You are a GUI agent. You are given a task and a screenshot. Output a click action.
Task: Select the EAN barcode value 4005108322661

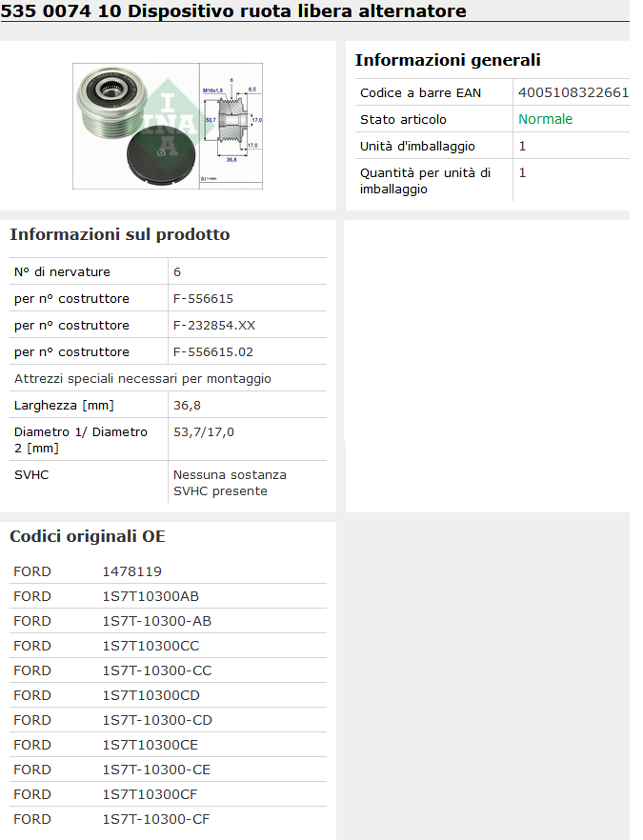573,92
